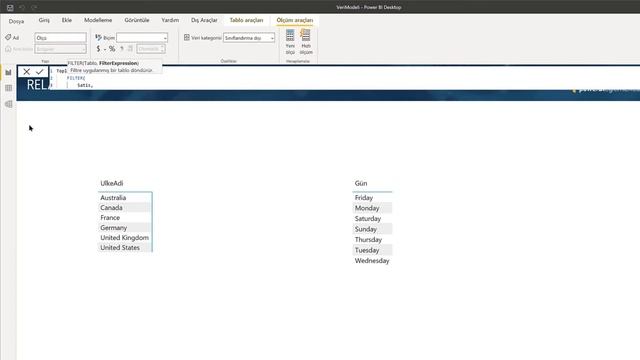Select France in UlkeAdi table

(110, 218)
